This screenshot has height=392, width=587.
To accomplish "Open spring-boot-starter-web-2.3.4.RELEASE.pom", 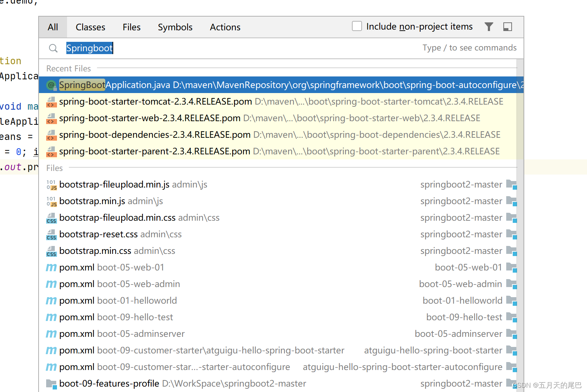I will coord(277,118).
